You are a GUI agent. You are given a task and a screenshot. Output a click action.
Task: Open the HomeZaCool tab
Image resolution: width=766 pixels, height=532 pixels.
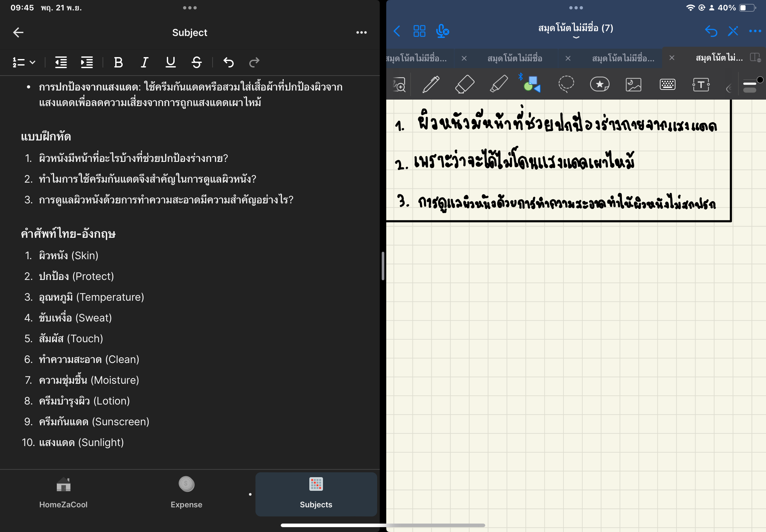click(63, 494)
